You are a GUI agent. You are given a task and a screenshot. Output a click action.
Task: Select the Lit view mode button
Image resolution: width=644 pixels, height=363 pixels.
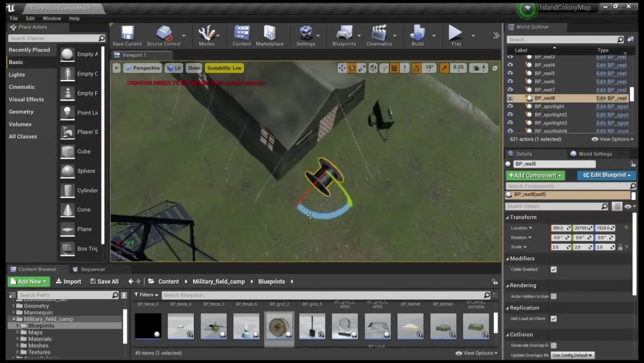(174, 68)
